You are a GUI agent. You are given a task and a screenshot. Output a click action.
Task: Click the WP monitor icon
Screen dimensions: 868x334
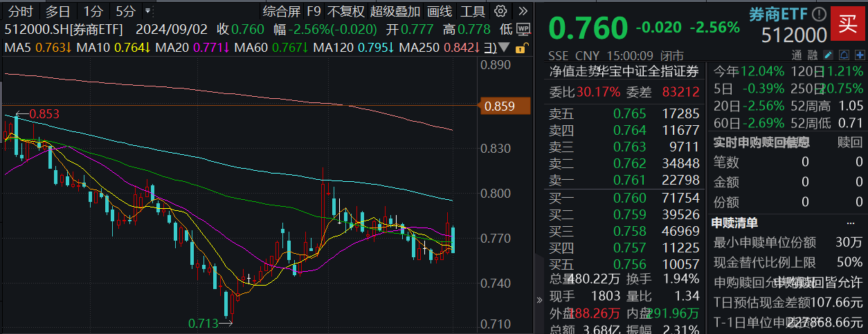[524, 29]
